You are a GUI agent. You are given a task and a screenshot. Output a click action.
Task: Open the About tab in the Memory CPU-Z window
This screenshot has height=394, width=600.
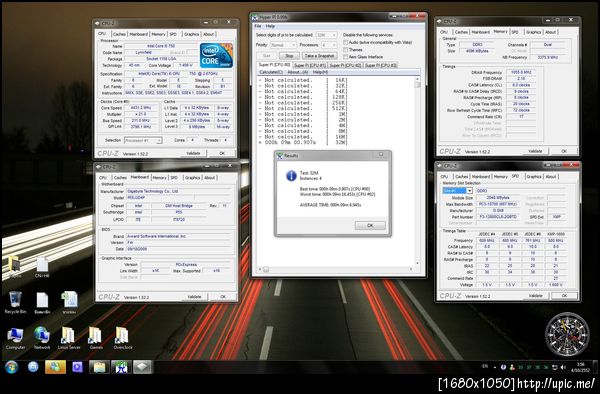coord(551,32)
